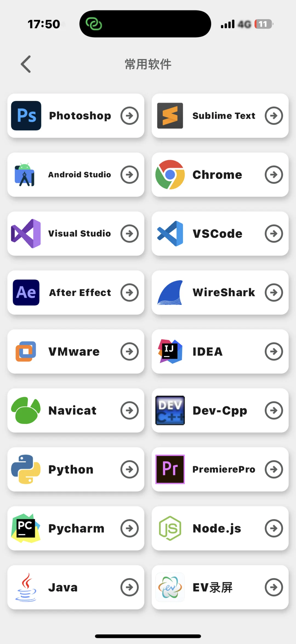Open the Python entry arrow

tap(130, 469)
